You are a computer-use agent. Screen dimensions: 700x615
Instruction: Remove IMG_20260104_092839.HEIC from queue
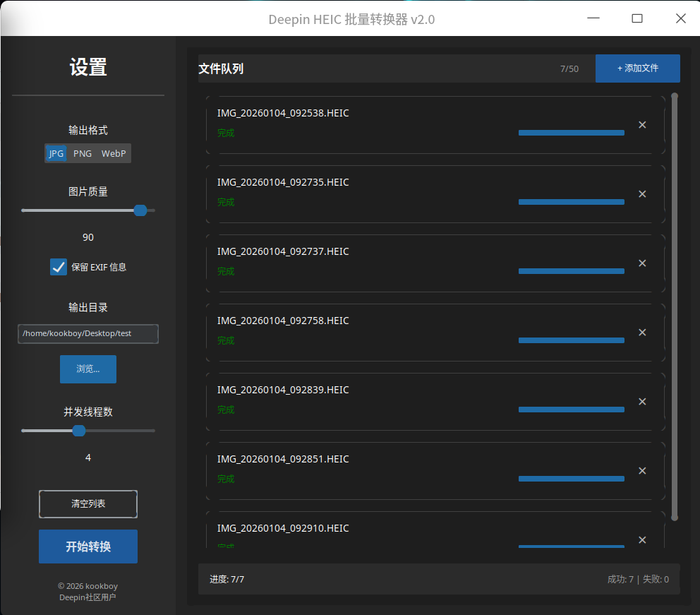point(642,402)
